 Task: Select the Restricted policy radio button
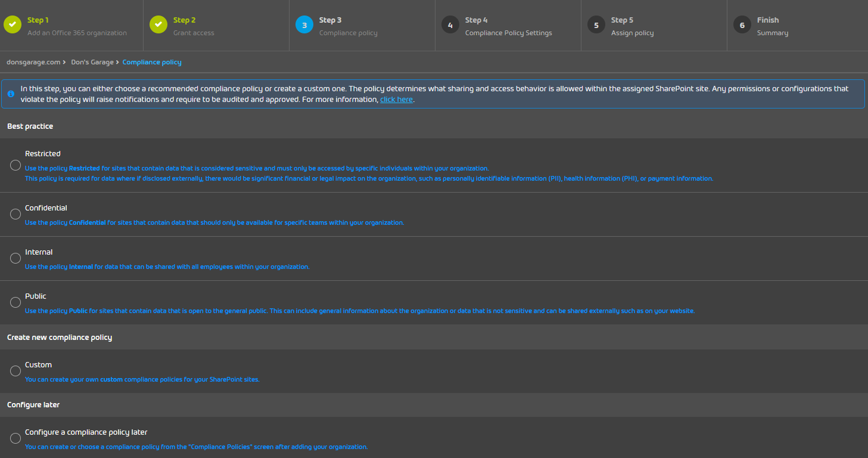pos(15,165)
